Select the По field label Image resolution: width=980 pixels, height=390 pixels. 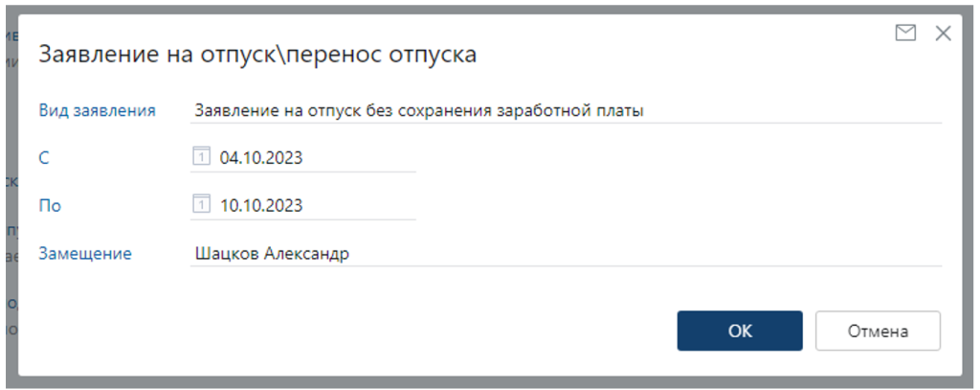click(x=50, y=205)
